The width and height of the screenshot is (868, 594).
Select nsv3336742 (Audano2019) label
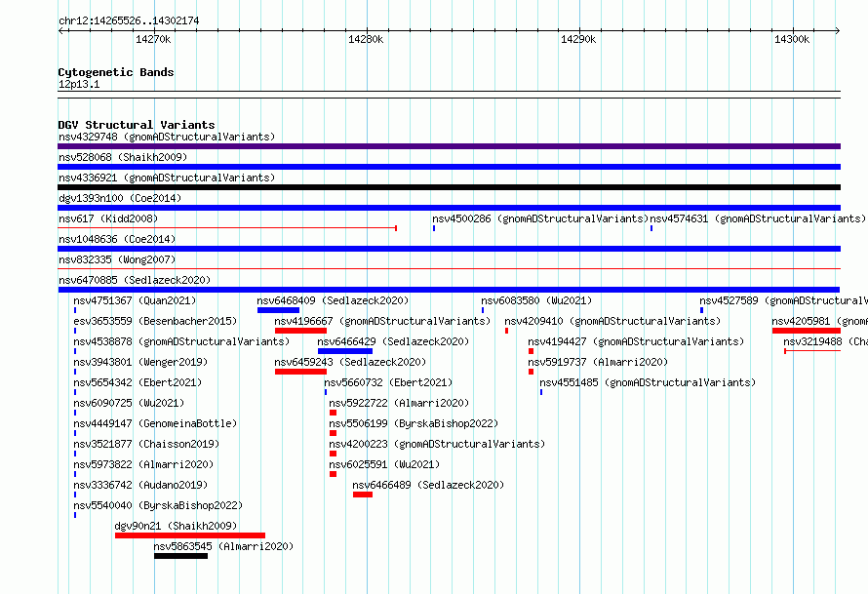(140, 485)
